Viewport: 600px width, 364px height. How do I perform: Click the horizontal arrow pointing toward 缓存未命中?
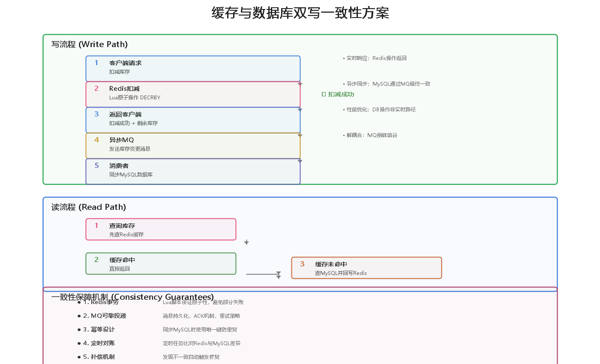tap(263, 274)
